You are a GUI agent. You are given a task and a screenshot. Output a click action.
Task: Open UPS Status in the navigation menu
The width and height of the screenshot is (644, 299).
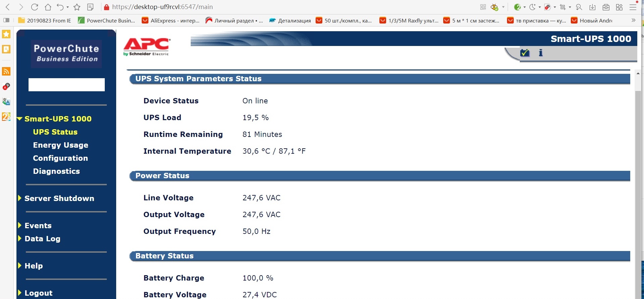[55, 132]
